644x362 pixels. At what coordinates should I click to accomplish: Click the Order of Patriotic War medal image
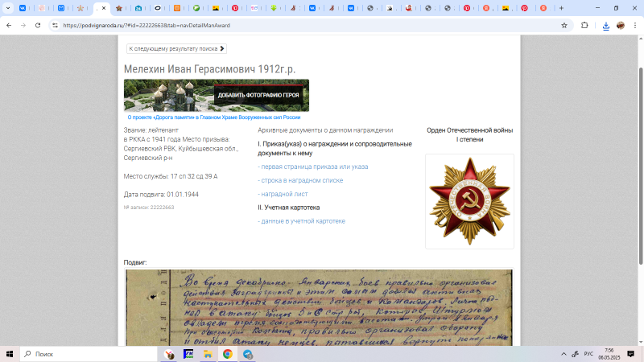[469, 202]
